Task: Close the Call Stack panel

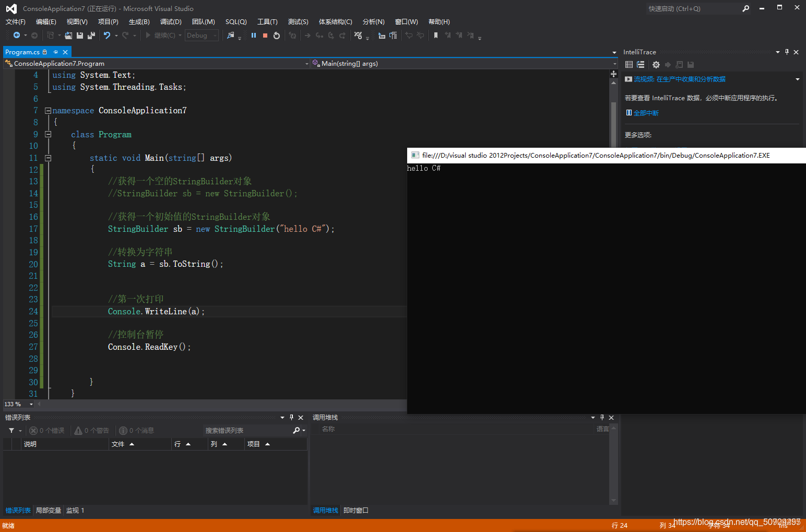Action: tap(611, 417)
